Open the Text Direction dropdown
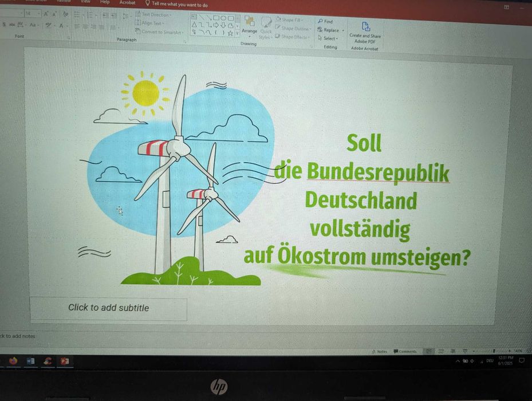The width and height of the screenshot is (532, 401). [153, 14]
